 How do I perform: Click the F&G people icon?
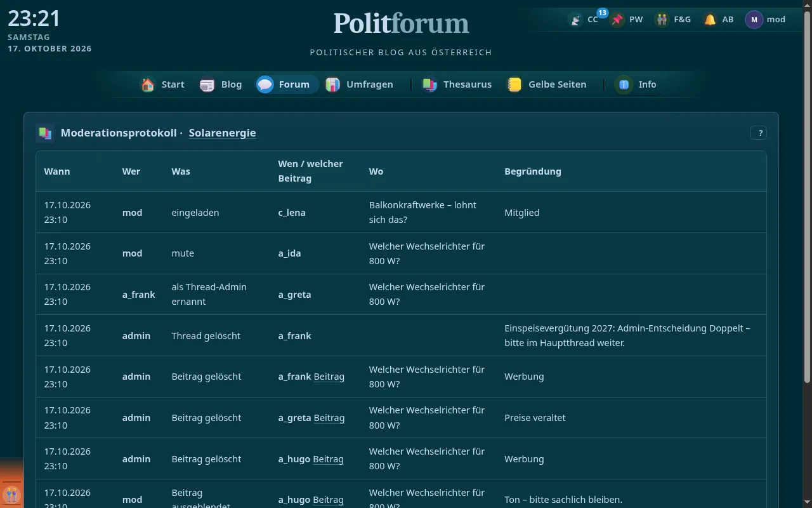point(662,20)
